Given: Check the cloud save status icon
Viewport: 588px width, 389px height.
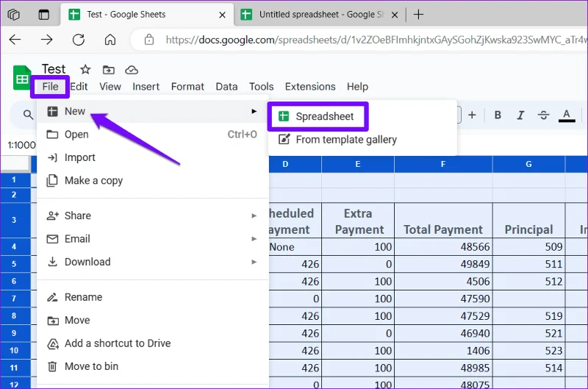Looking at the screenshot, I should coord(132,70).
